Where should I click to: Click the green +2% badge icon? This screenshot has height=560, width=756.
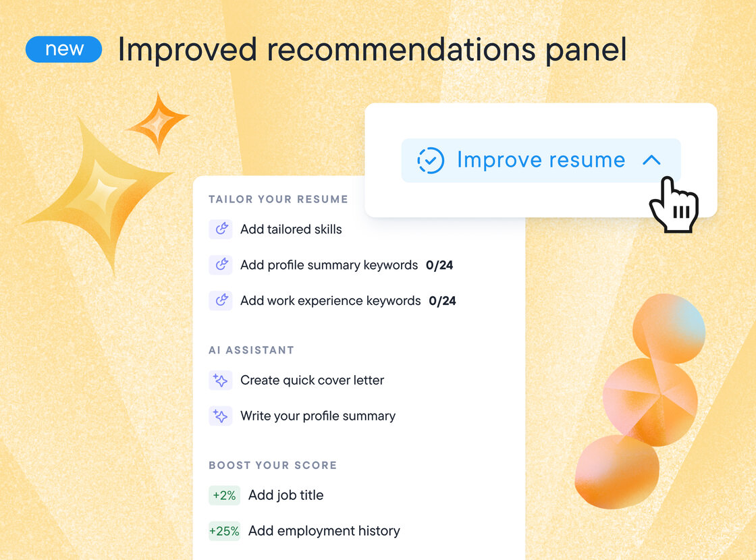tap(223, 495)
